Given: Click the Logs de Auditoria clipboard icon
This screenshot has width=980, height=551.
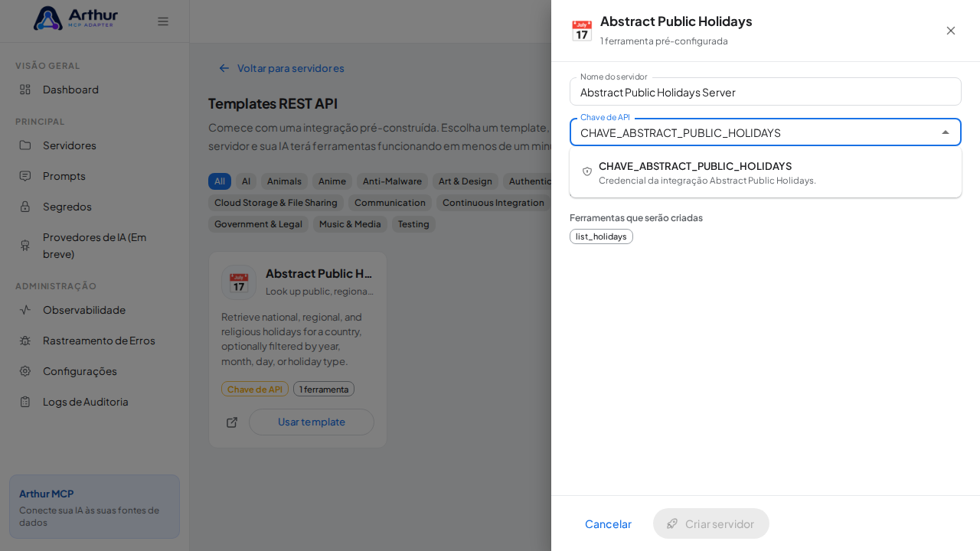Looking at the screenshot, I should tap(25, 402).
